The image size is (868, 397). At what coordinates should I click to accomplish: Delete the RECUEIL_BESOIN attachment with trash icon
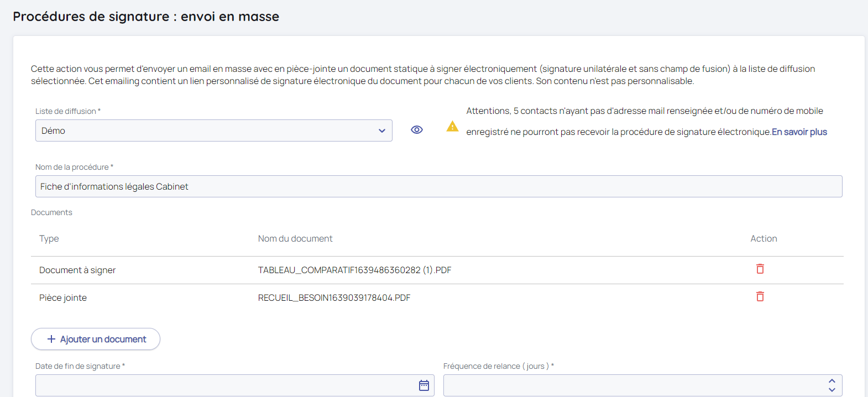(760, 296)
